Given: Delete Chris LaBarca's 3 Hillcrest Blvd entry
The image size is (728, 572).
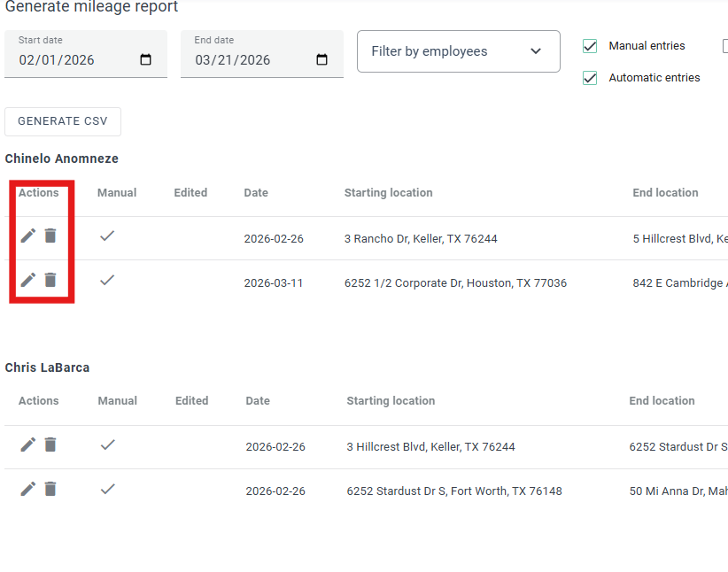Looking at the screenshot, I should (x=50, y=444).
